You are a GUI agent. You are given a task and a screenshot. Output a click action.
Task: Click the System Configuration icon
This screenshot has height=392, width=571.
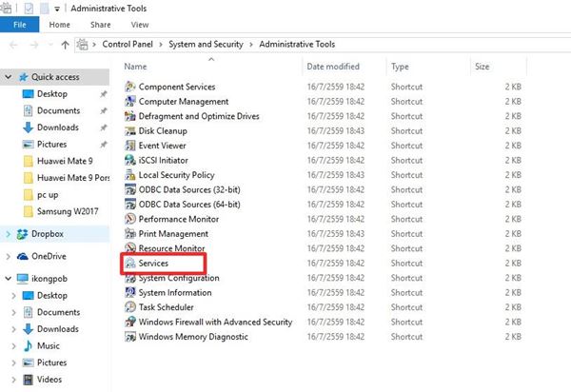point(130,278)
